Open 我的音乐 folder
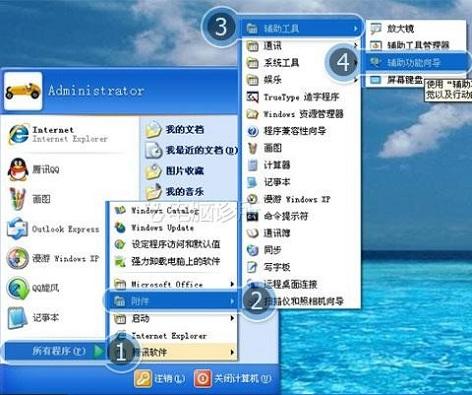 (175, 192)
